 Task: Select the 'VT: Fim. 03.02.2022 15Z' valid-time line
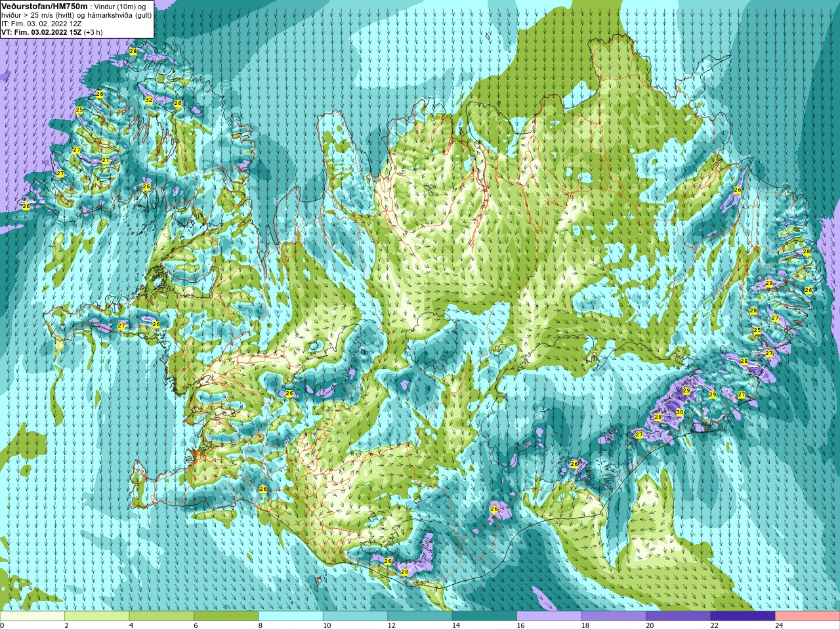41,31
